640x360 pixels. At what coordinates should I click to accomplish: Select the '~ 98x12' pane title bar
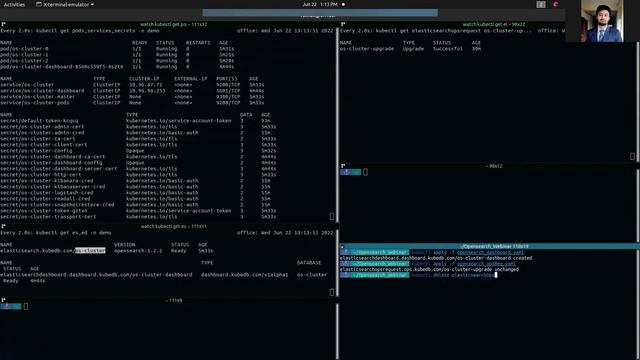pos(493,166)
